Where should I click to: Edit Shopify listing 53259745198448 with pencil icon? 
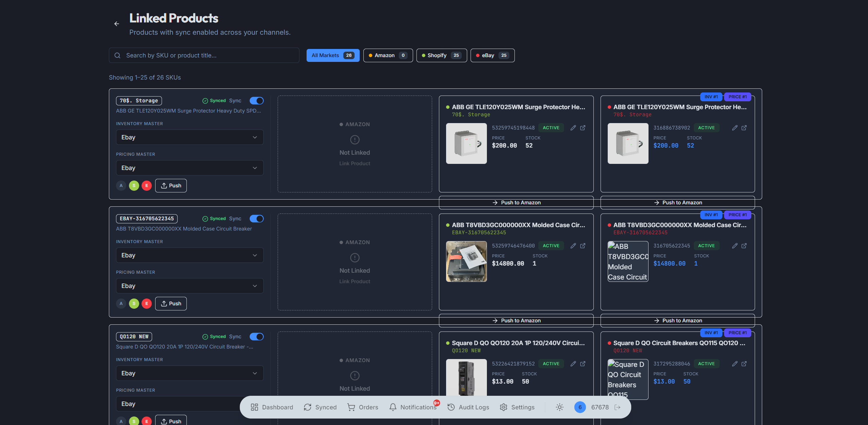[573, 128]
